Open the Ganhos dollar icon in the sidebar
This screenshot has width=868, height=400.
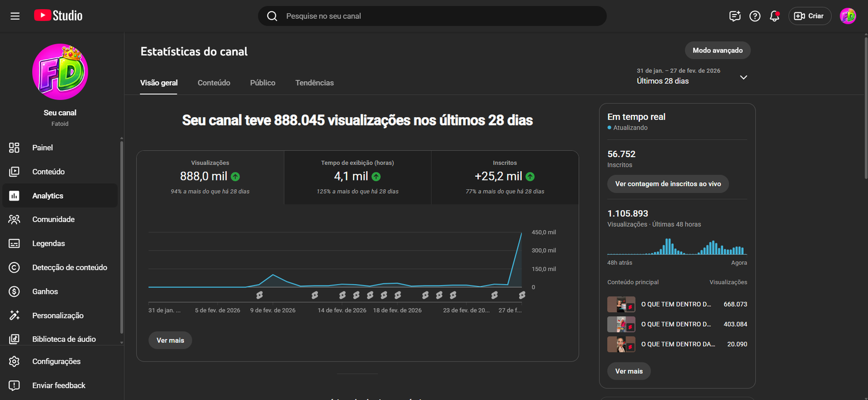[x=15, y=292]
